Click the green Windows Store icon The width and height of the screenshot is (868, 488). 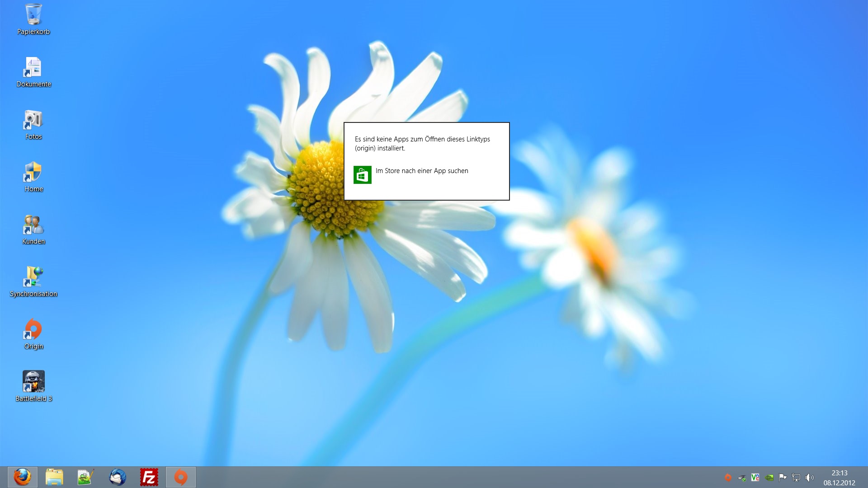(362, 175)
